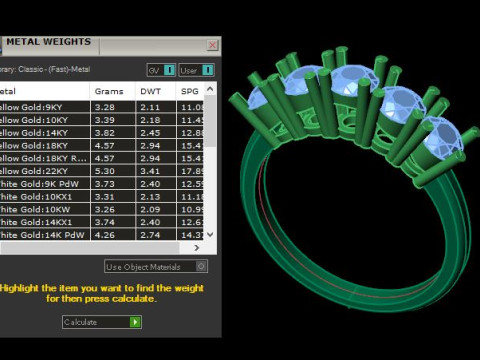Select the White Gold:14KX1 row
The height and width of the screenshot is (360, 480).
(102, 222)
